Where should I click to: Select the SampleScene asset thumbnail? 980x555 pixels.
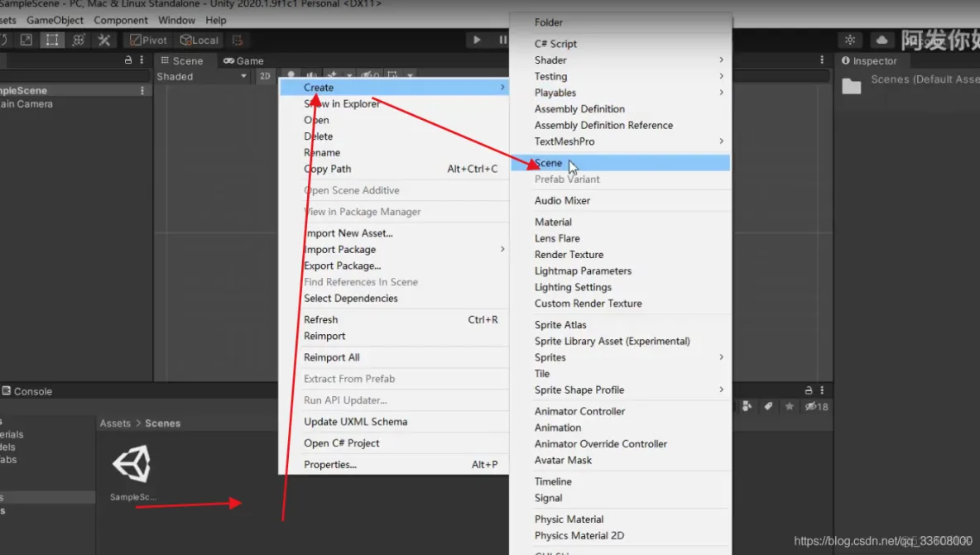coord(132,465)
